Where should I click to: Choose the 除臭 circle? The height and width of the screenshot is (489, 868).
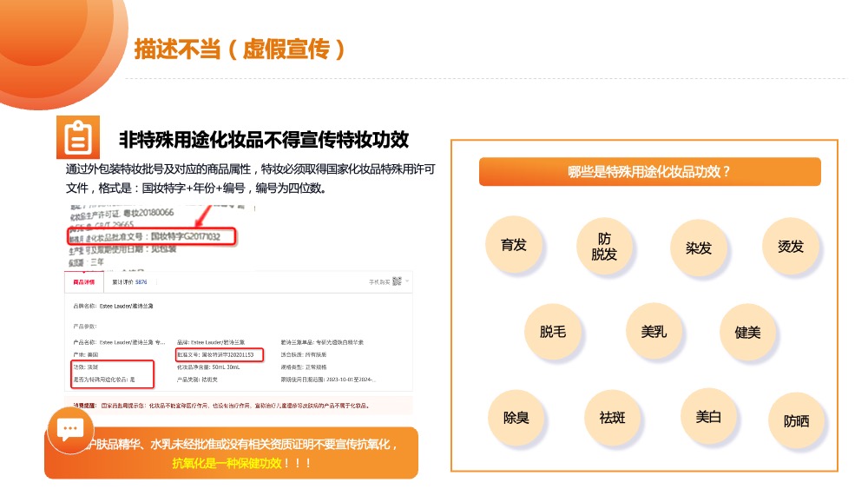pos(516,418)
